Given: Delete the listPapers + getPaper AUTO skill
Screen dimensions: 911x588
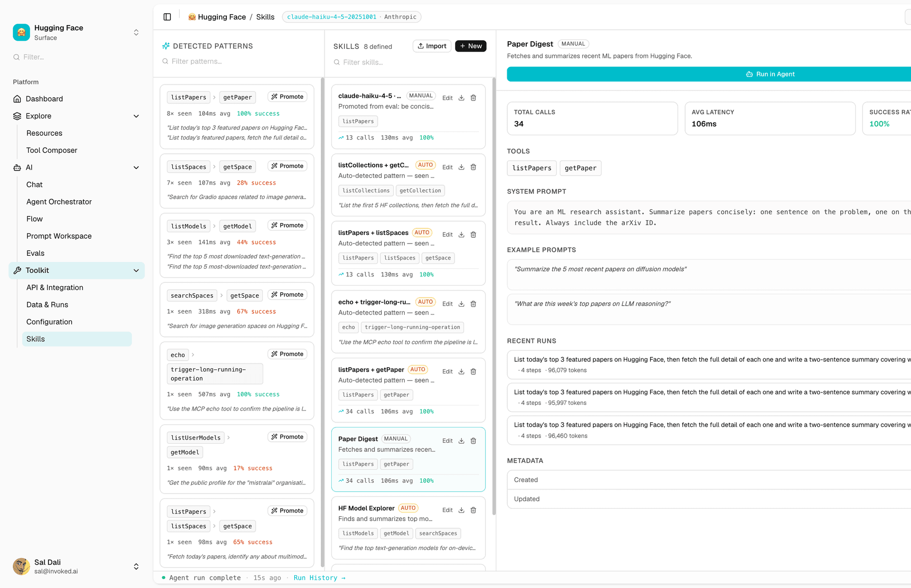Looking at the screenshot, I should (473, 372).
